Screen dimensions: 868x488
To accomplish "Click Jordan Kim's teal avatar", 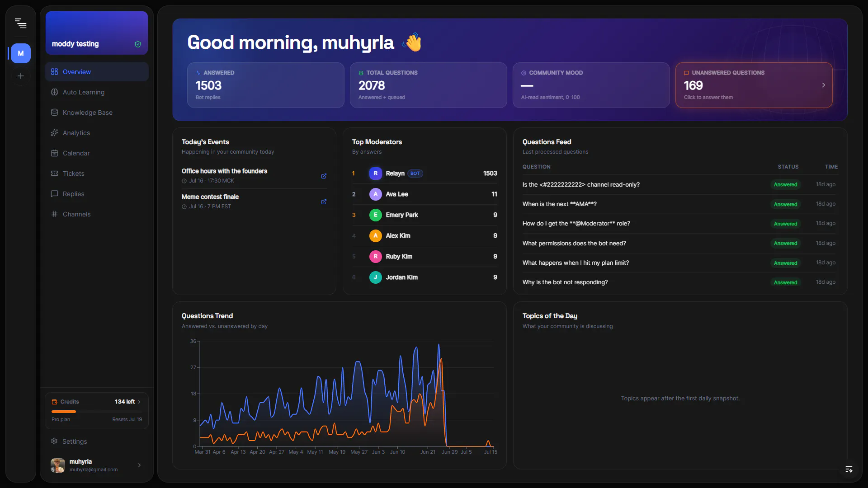I will pos(376,277).
